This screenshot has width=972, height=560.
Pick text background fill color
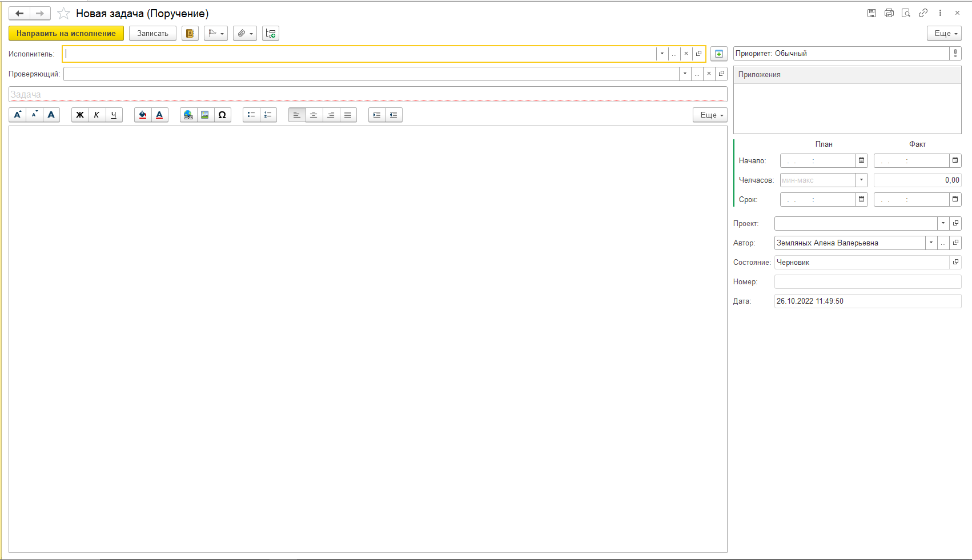143,115
